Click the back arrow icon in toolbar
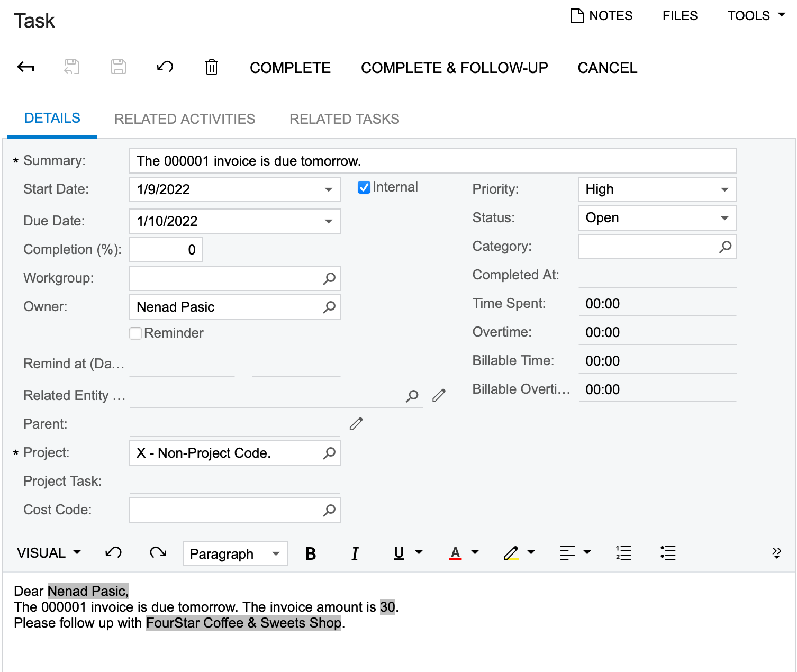 (25, 67)
